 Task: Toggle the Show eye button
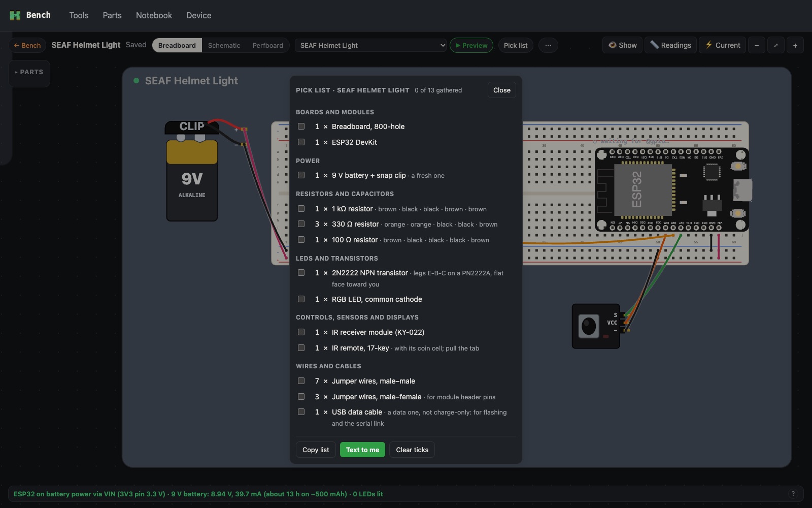point(622,45)
